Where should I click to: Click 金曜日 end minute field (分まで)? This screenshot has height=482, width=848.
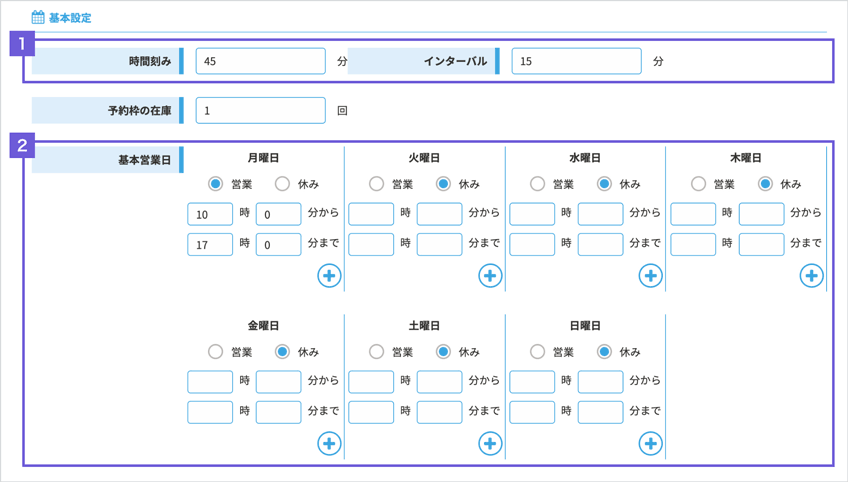coord(279,412)
